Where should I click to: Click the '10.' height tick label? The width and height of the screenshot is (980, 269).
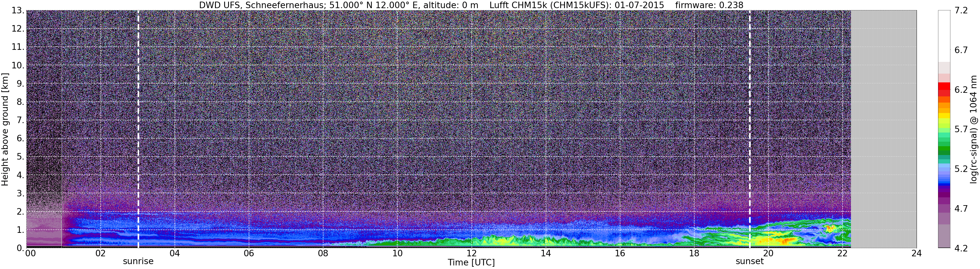[18, 65]
